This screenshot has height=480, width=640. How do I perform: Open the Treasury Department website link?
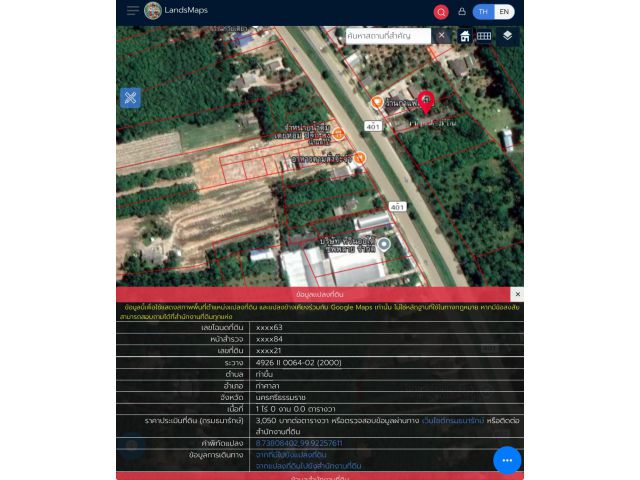pos(453,420)
